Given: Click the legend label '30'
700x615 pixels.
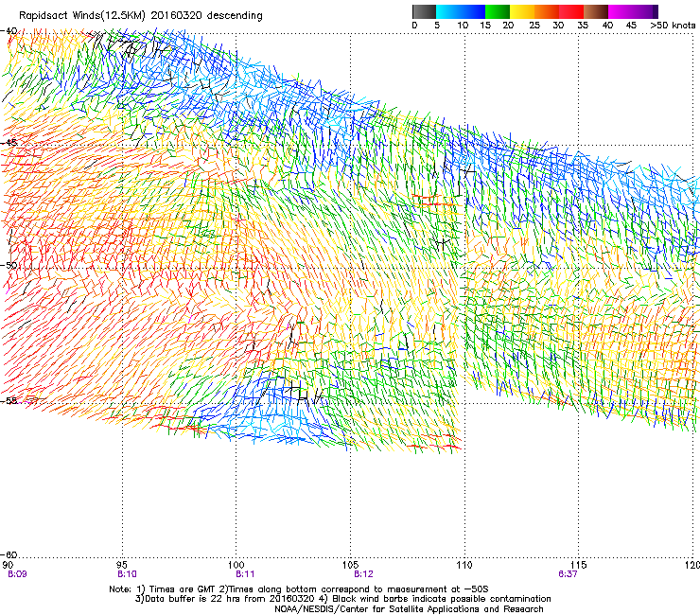Looking at the screenshot, I should coord(558,26).
